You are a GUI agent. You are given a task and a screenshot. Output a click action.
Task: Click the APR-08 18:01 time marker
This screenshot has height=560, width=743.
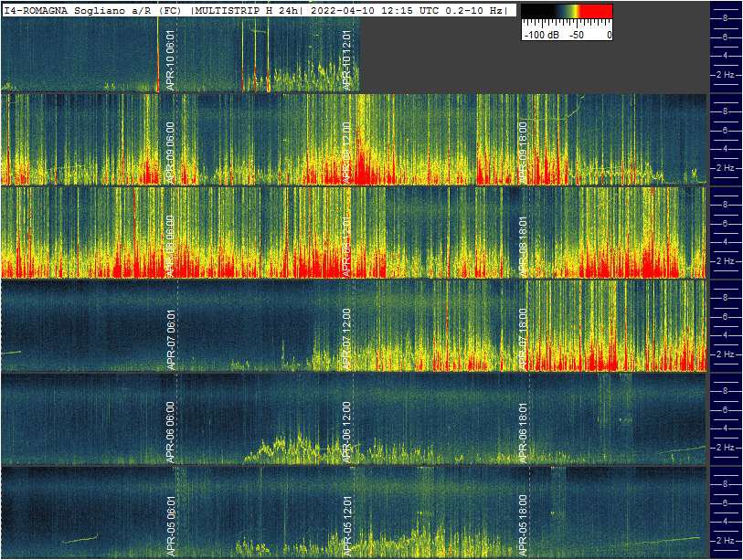(524, 245)
